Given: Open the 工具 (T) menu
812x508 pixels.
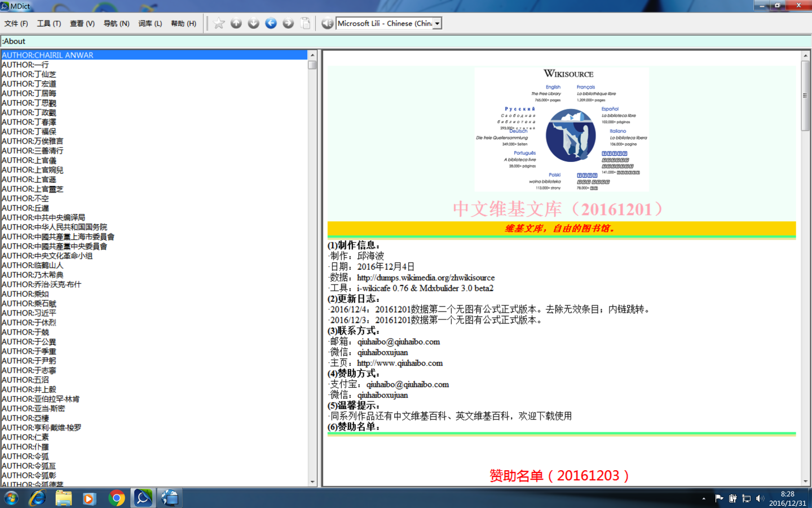Looking at the screenshot, I should tap(49, 24).
